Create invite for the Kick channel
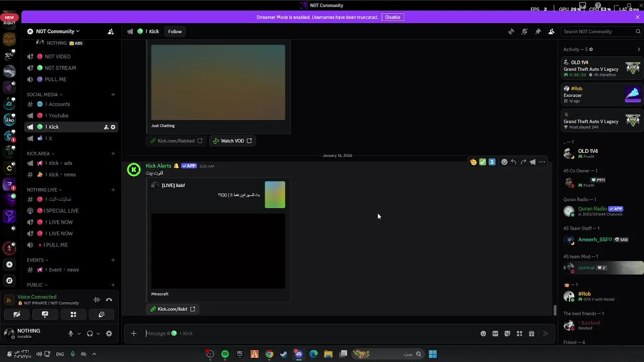 (x=106, y=127)
